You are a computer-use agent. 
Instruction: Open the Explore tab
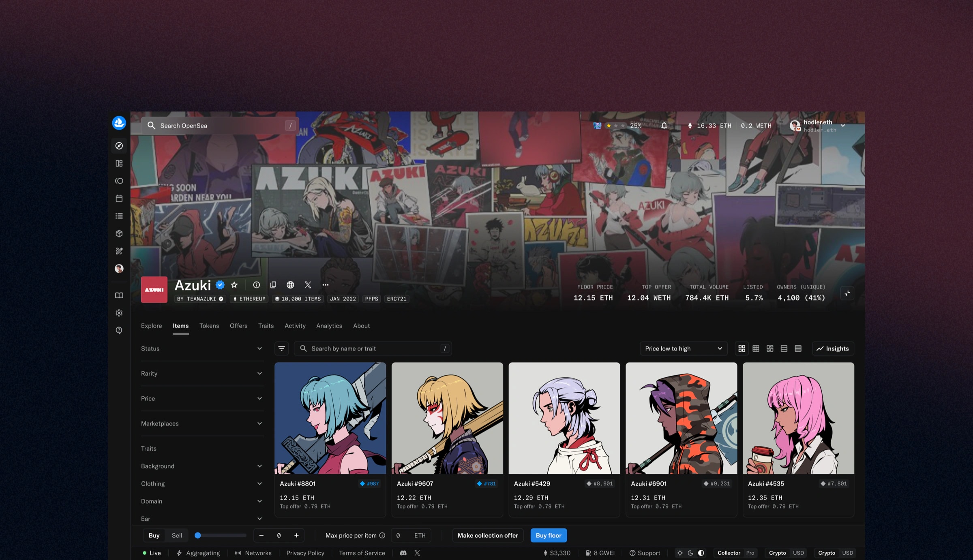click(x=151, y=326)
